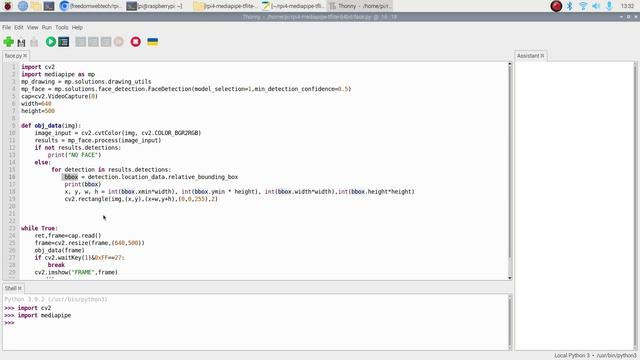Click the 'break' statement line
Screen dimensions: 640x360
coord(56,265)
